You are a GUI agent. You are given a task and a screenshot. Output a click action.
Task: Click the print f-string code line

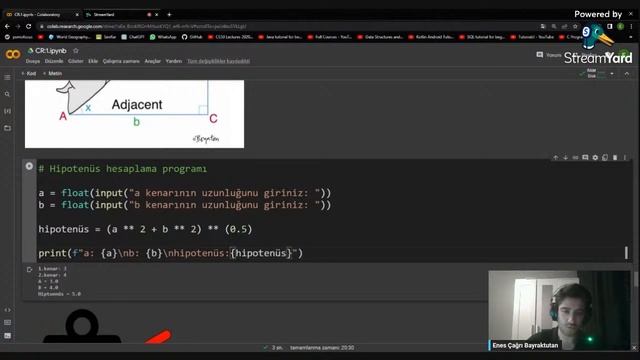point(171,253)
